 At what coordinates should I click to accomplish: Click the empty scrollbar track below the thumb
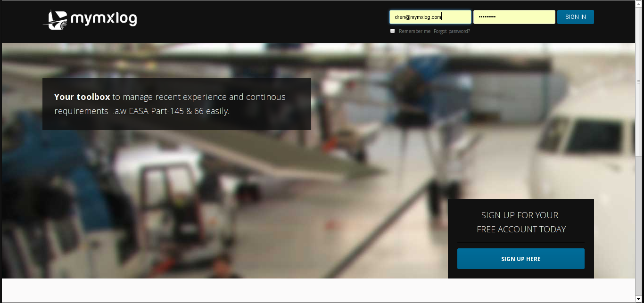click(639, 226)
